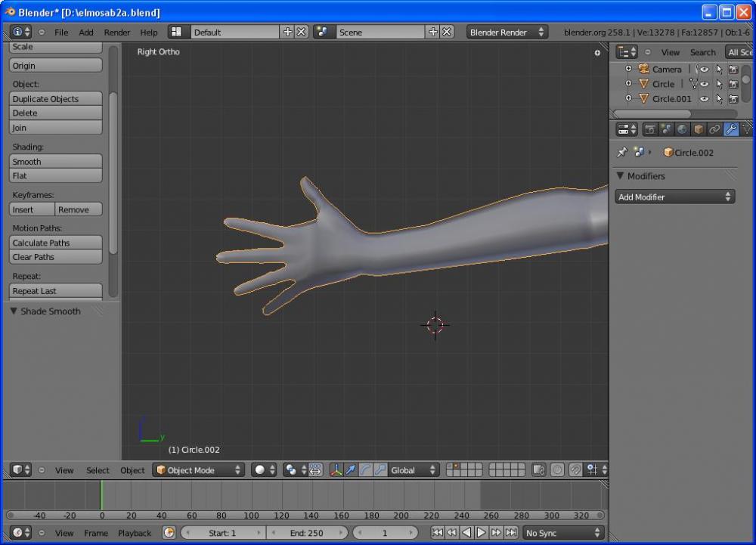Open the Object Constraints properties tab

click(x=714, y=129)
